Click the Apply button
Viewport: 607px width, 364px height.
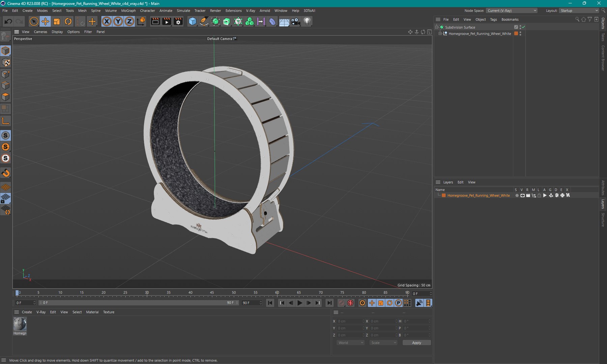tap(416, 343)
